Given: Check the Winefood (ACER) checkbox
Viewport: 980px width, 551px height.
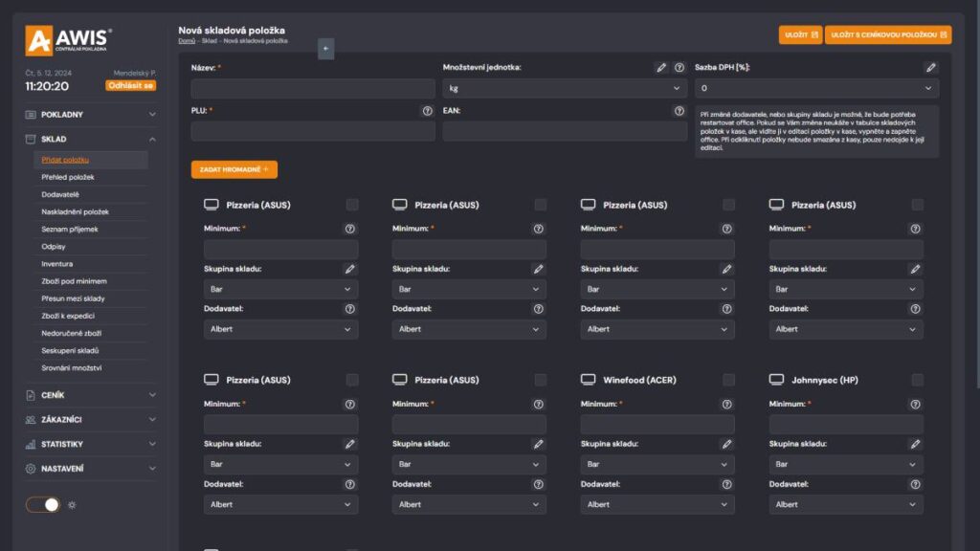Looking at the screenshot, I should pos(728,380).
